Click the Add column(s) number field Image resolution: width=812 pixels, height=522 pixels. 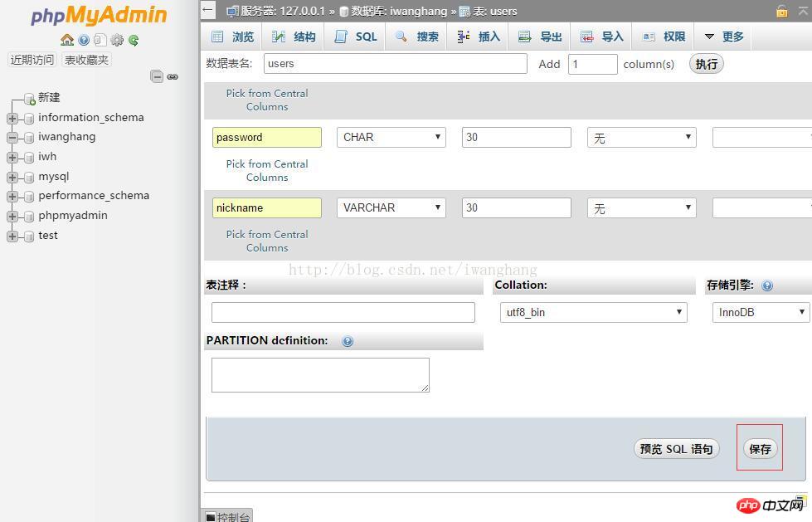[592, 64]
